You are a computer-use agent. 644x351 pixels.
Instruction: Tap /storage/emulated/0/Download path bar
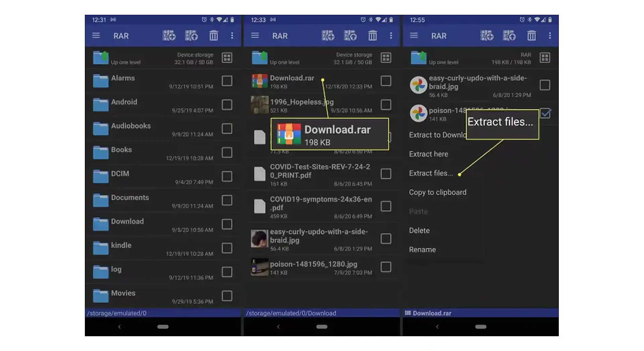click(x=322, y=313)
